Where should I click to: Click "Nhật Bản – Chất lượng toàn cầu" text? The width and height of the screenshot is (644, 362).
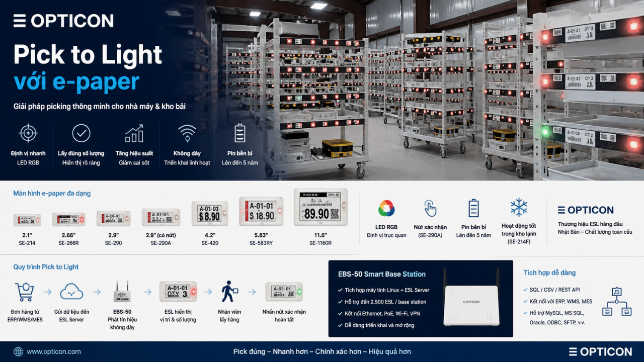pos(595,232)
